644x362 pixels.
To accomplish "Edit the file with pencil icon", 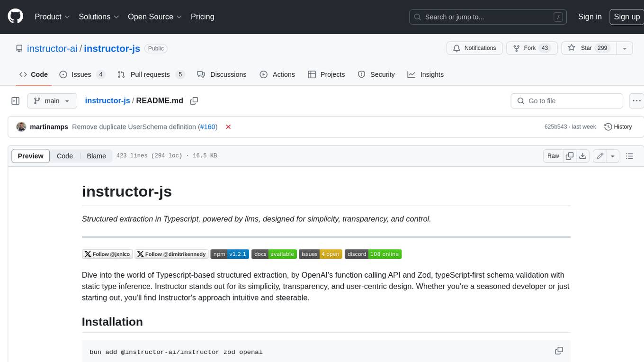I will tap(600, 156).
